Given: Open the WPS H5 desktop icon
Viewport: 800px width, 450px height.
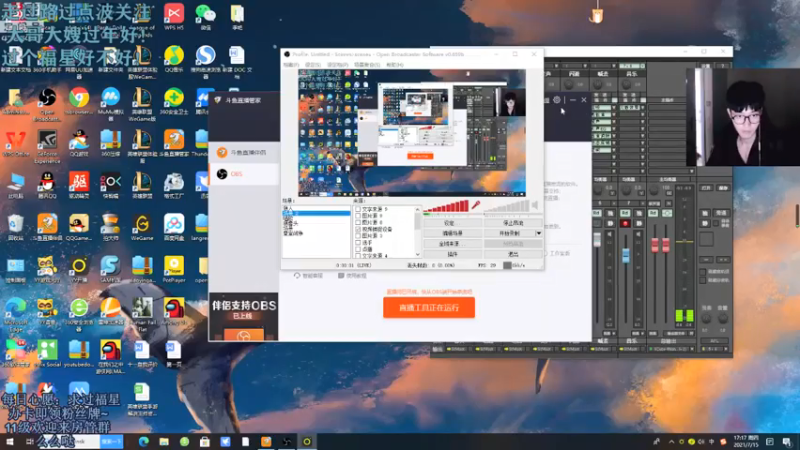Looking at the screenshot, I should (x=174, y=16).
